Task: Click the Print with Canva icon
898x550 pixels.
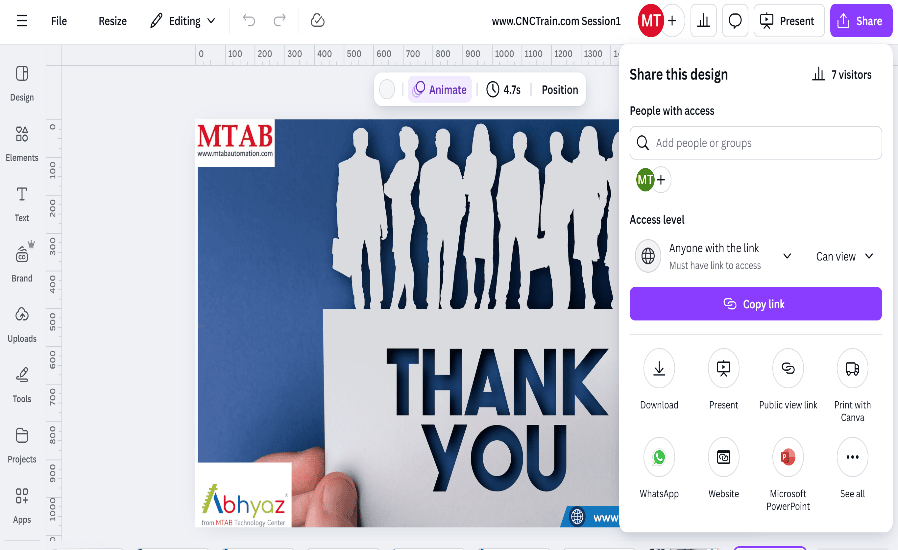Action: (x=852, y=369)
